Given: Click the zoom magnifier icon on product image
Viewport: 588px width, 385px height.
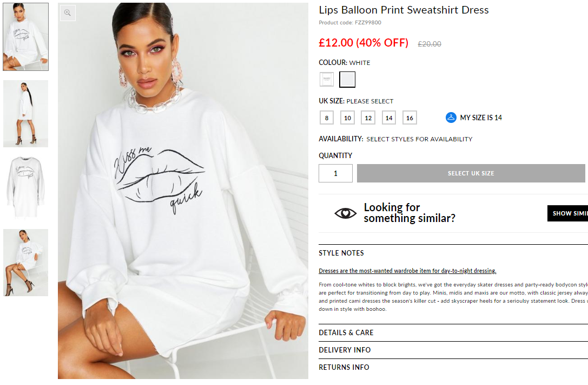Looking at the screenshot, I should pos(68,13).
